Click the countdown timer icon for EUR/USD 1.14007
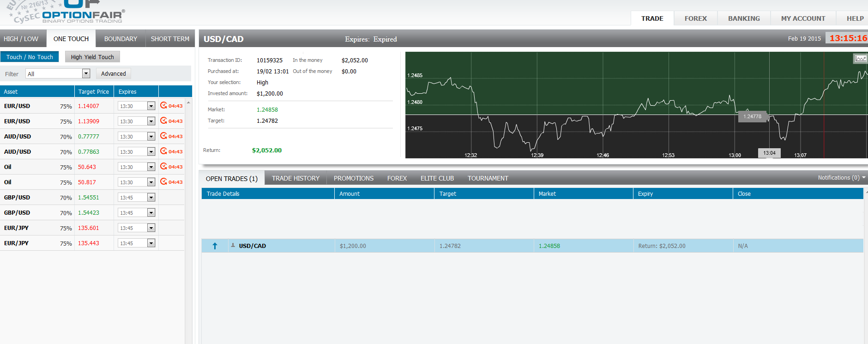Viewport: 868px width, 344px height. (x=163, y=105)
